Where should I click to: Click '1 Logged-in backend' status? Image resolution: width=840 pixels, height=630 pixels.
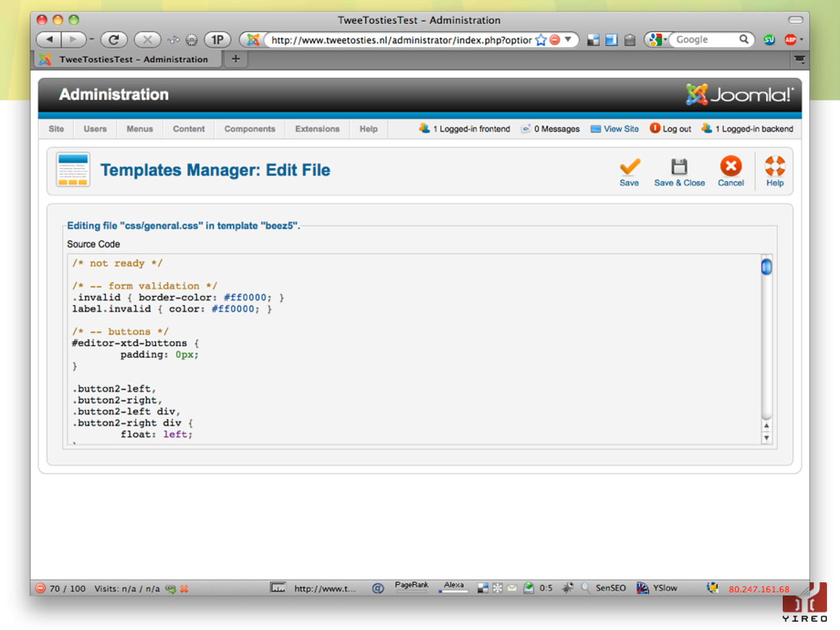[x=748, y=129]
